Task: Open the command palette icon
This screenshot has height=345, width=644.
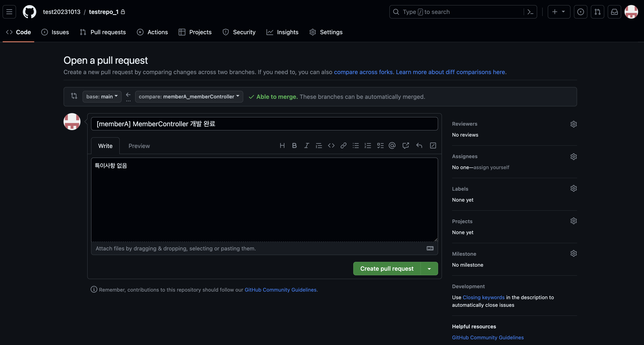Action: coord(530,12)
